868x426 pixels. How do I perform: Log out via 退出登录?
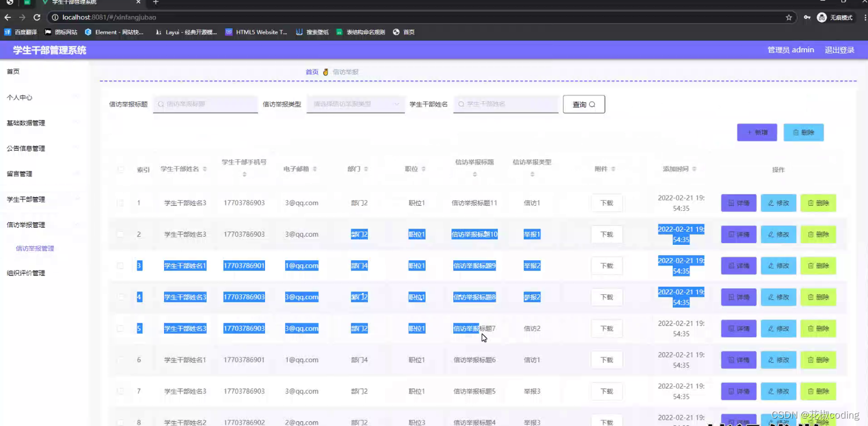pyautogui.click(x=840, y=50)
